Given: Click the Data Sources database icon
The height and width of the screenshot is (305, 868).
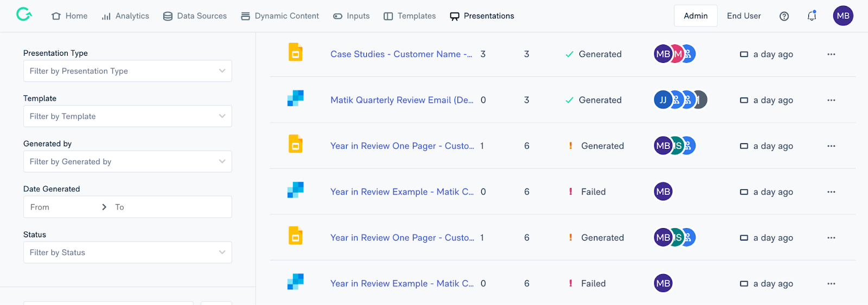Looking at the screenshot, I should coord(168,16).
